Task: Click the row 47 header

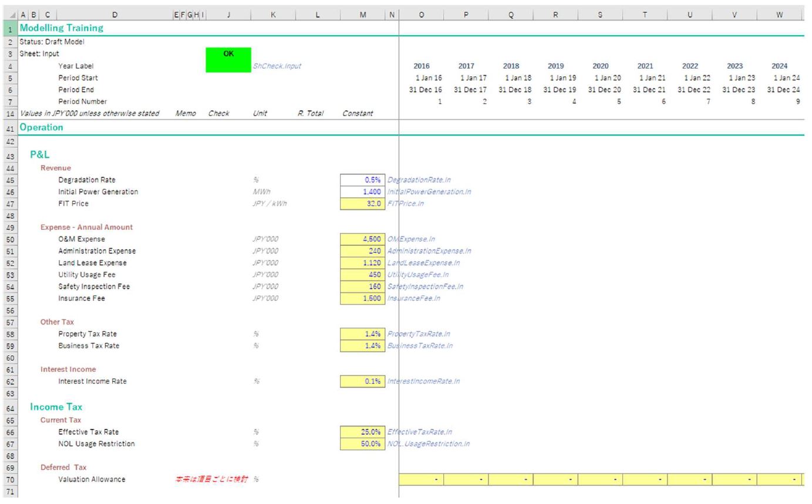Action: [9, 204]
